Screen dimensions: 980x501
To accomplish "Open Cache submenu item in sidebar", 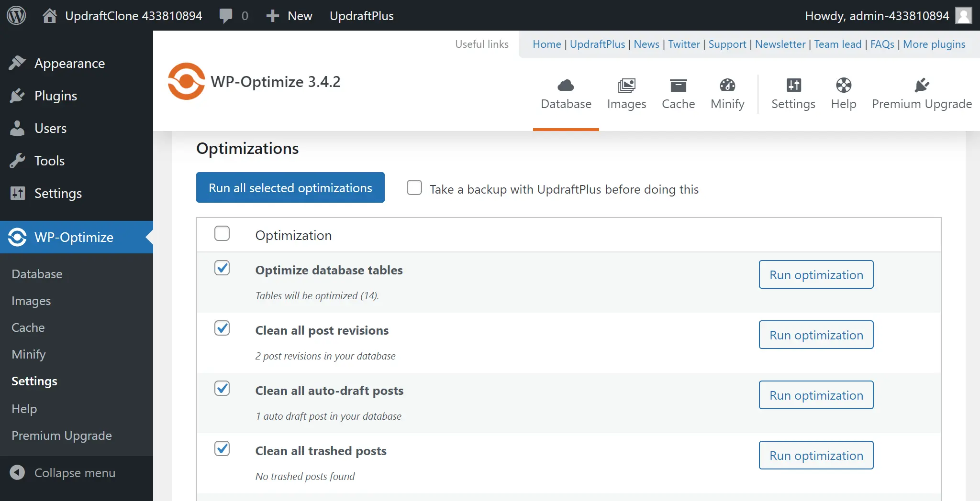I will pyautogui.click(x=28, y=327).
